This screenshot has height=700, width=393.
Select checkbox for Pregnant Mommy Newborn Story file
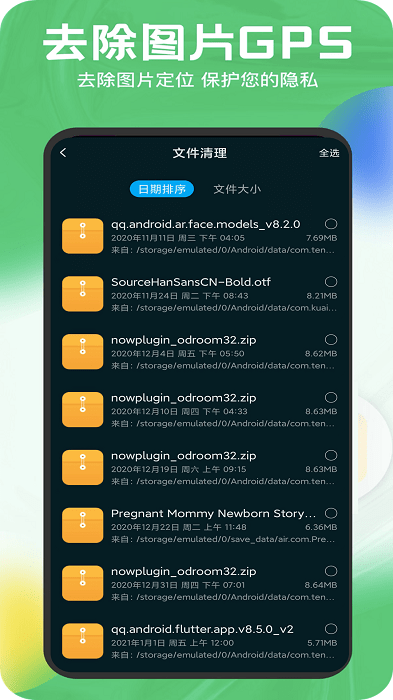click(331, 513)
